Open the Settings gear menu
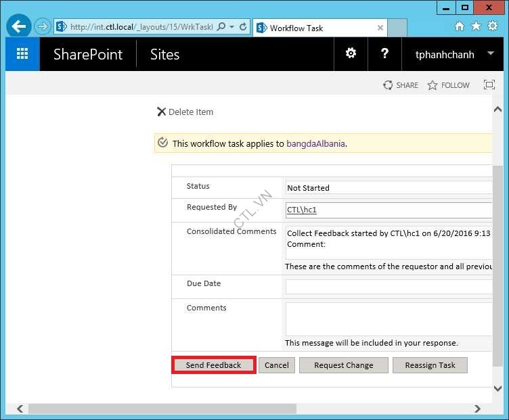 (x=351, y=54)
